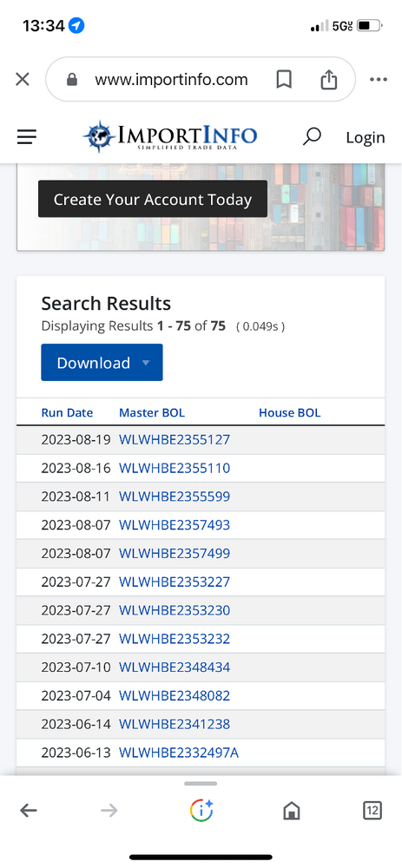Open the Login page
The width and height of the screenshot is (402, 868).
coord(365,137)
